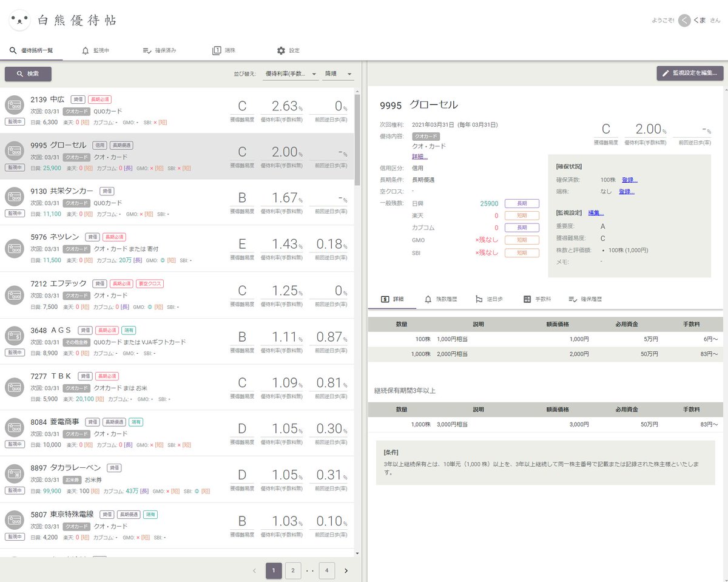Open the 優待利率(手数料) sort dropdown

[291, 73]
